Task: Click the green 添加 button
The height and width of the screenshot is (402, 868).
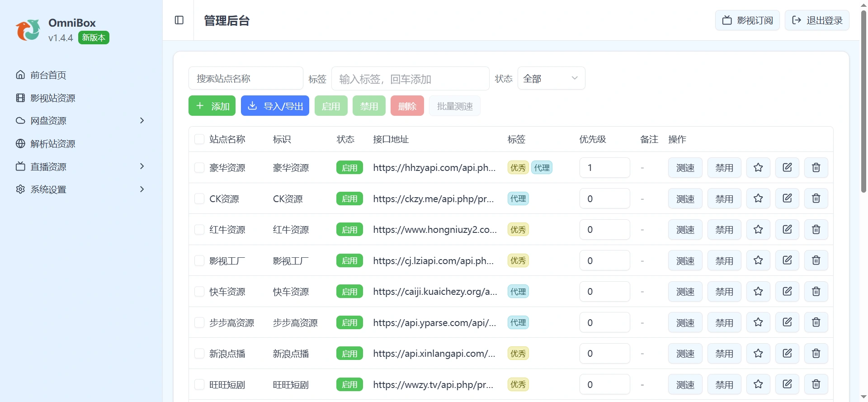Action: (x=212, y=106)
